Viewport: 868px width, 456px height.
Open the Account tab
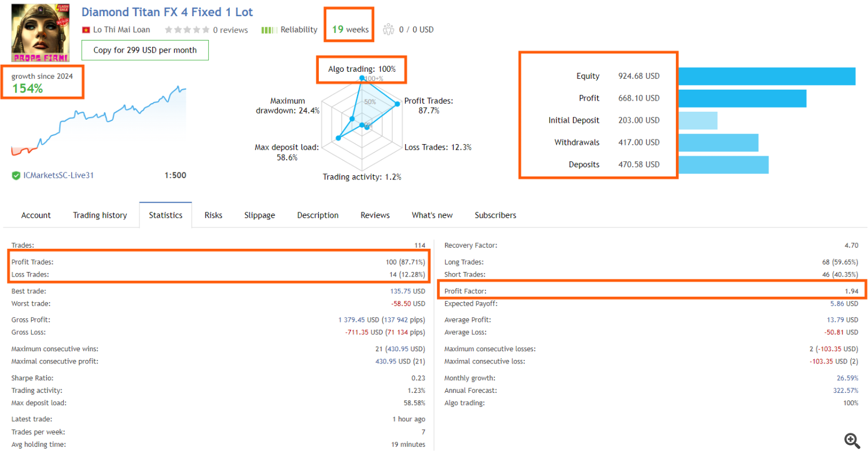[x=36, y=215]
